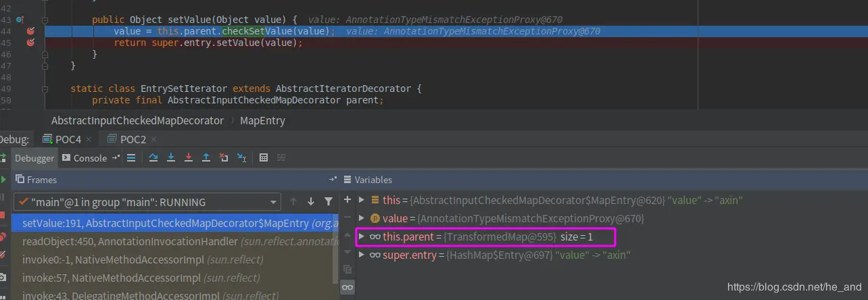Click the Step Out debug icon

[206, 157]
